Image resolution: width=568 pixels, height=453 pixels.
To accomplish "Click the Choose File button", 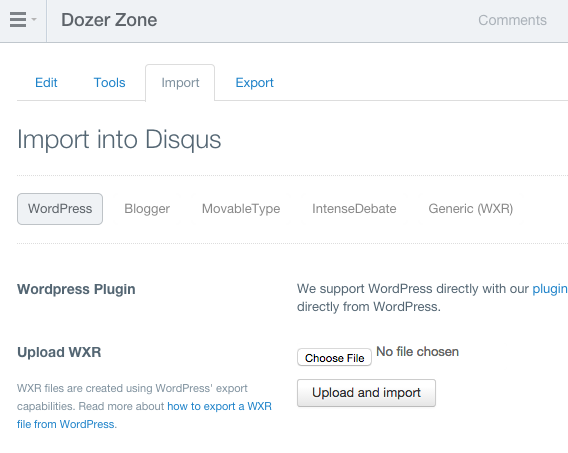I will tap(334, 358).
